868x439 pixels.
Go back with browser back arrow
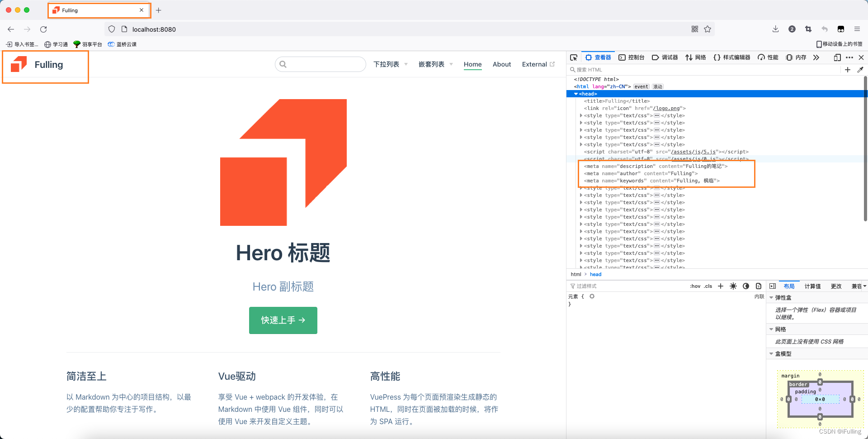(11, 29)
